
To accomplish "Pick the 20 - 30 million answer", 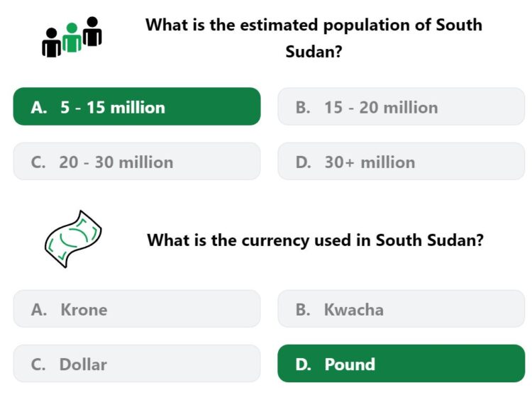I will 137,162.
